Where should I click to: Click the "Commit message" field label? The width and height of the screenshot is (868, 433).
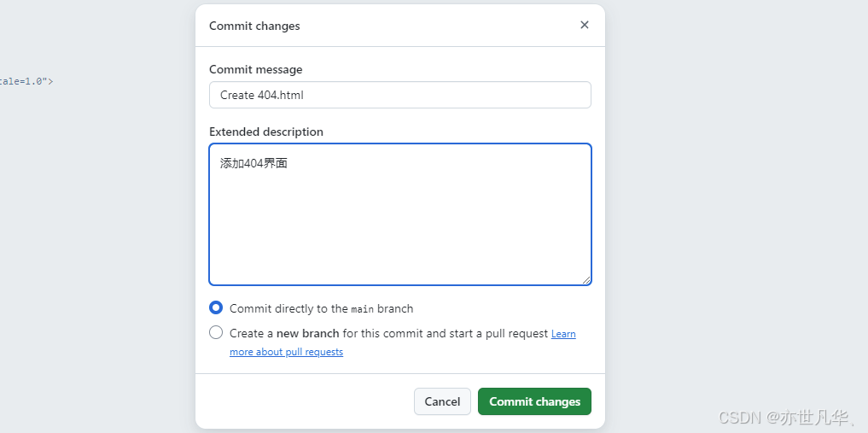[255, 69]
